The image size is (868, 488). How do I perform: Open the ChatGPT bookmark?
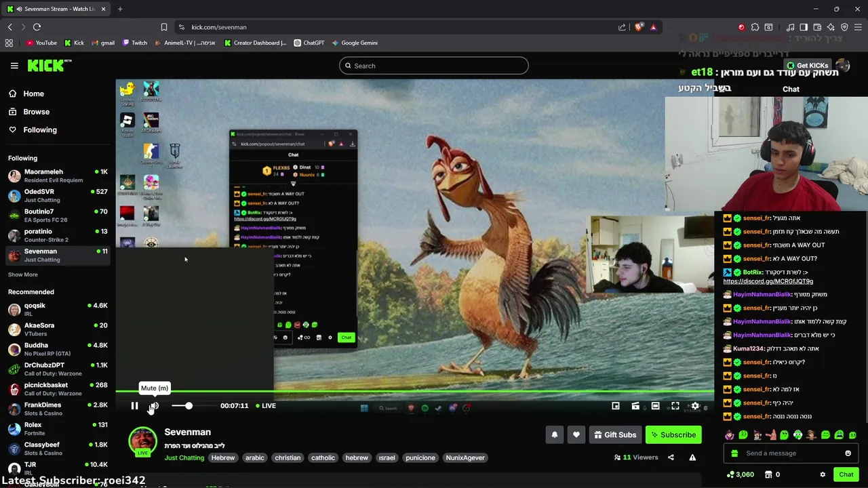(309, 43)
